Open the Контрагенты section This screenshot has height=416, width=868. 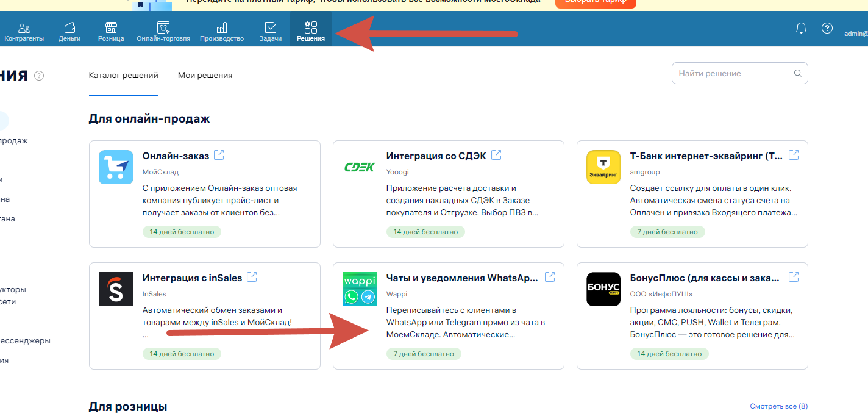click(x=24, y=32)
